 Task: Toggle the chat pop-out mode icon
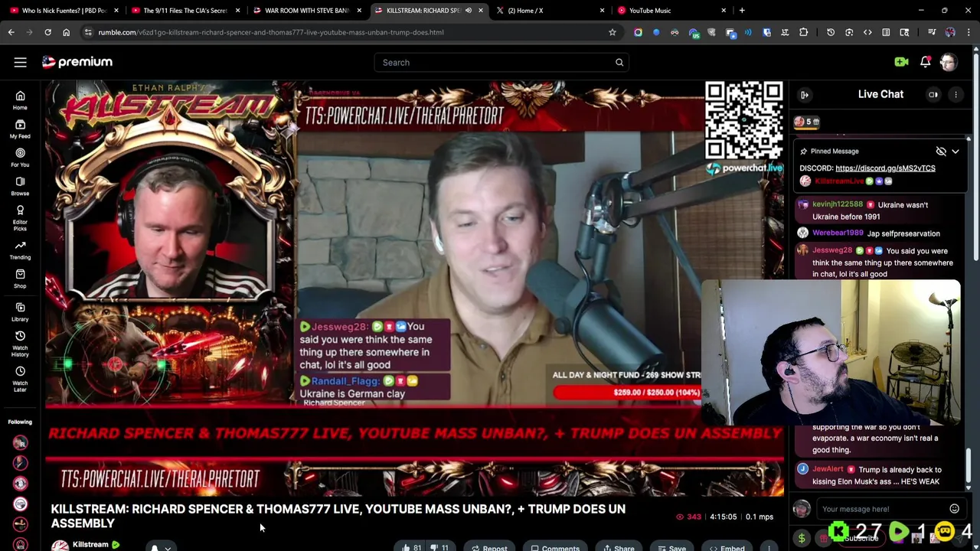click(x=933, y=95)
